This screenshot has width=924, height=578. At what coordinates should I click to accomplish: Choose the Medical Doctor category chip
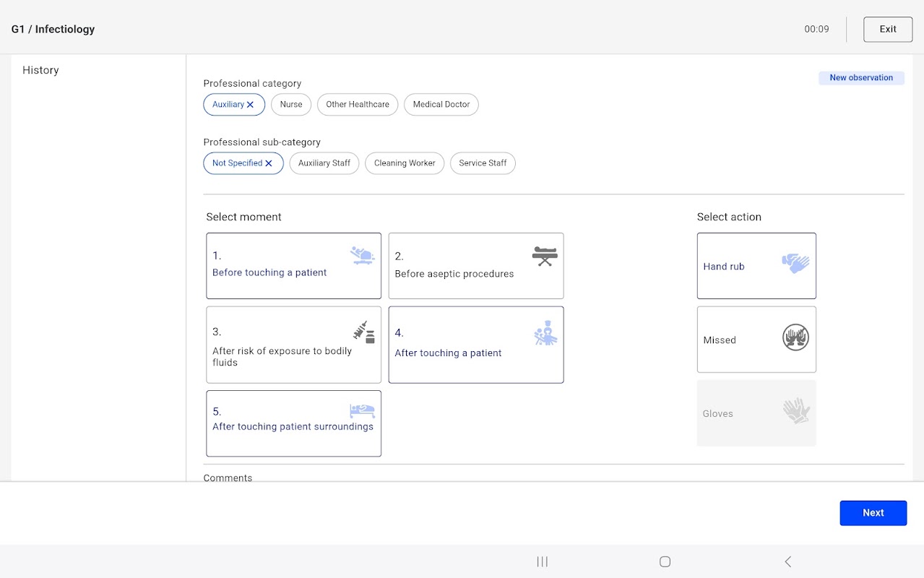point(441,105)
